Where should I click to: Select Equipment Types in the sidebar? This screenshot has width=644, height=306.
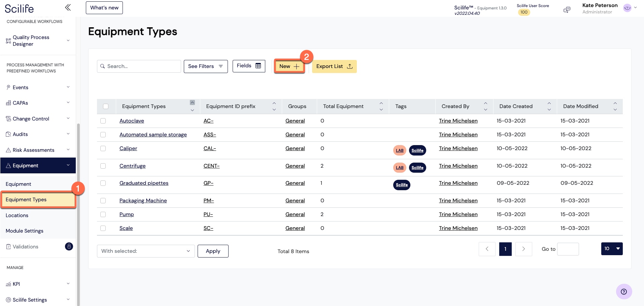point(38,200)
